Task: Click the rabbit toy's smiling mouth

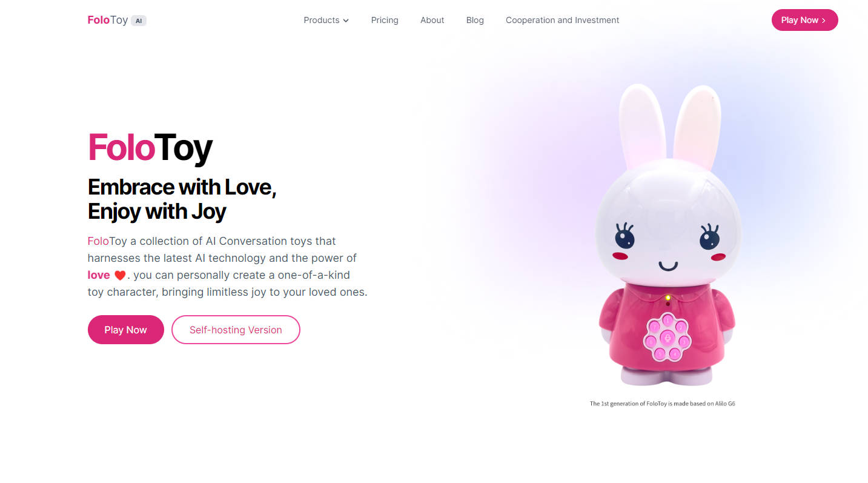Action: click(x=669, y=265)
